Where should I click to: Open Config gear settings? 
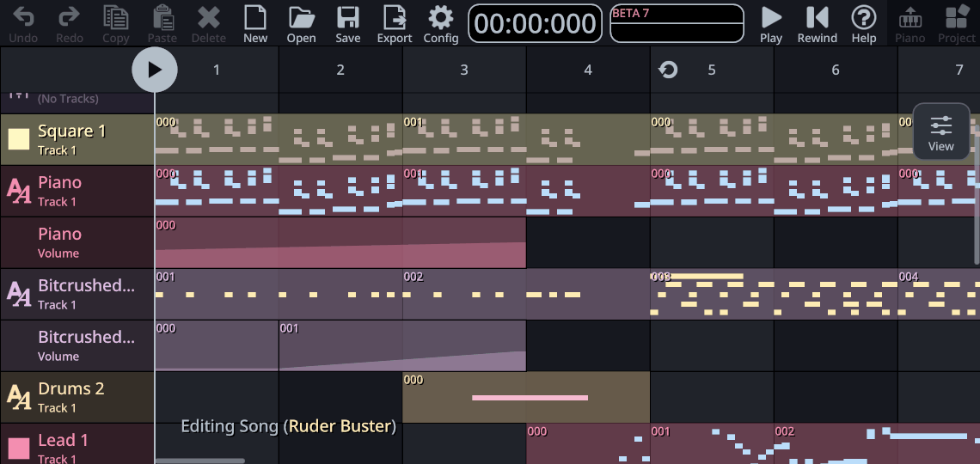click(441, 17)
